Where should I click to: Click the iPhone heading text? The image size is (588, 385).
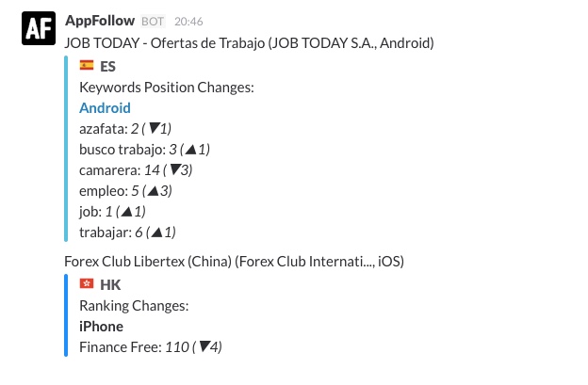coord(101,326)
